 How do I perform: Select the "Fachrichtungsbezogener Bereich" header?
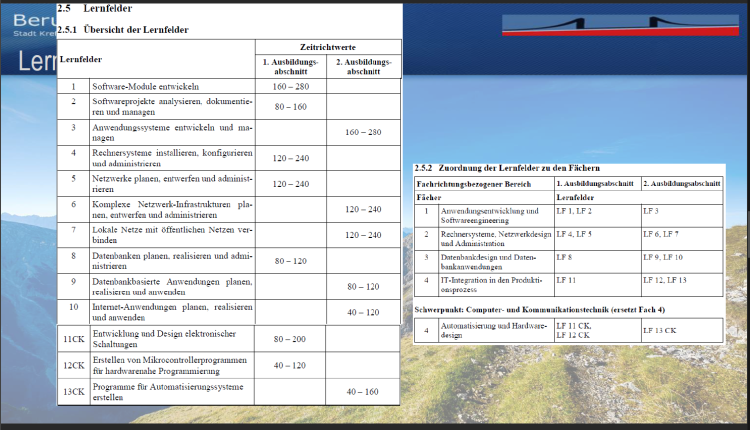point(474,184)
